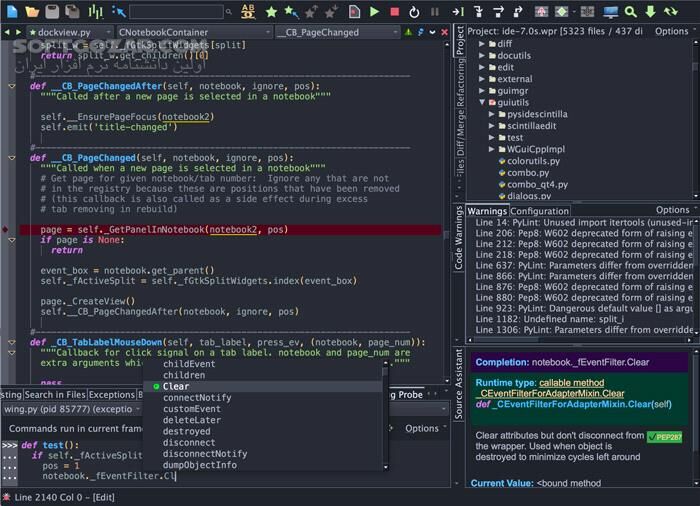
Task: Collapse the __CB_PageChanged function fold marker
Action: point(13,158)
